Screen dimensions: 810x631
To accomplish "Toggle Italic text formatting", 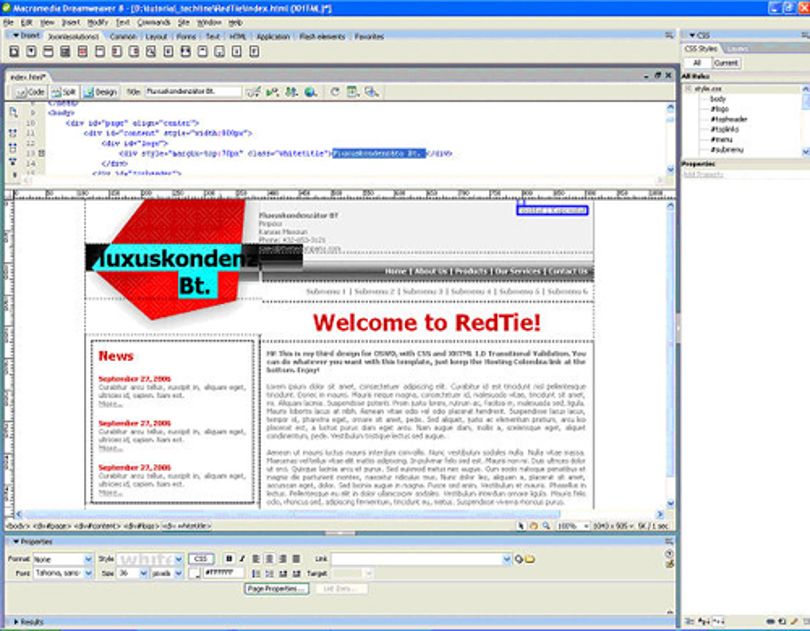I will click(241, 559).
